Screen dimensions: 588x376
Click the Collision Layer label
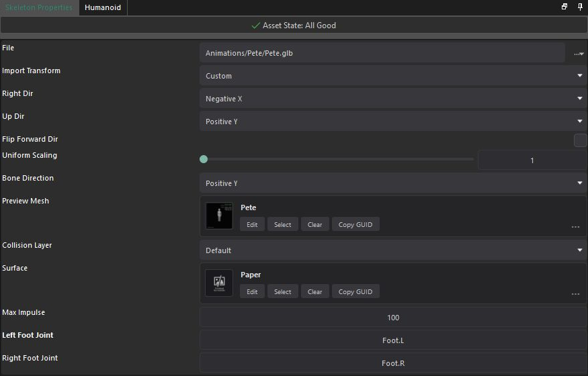point(27,245)
